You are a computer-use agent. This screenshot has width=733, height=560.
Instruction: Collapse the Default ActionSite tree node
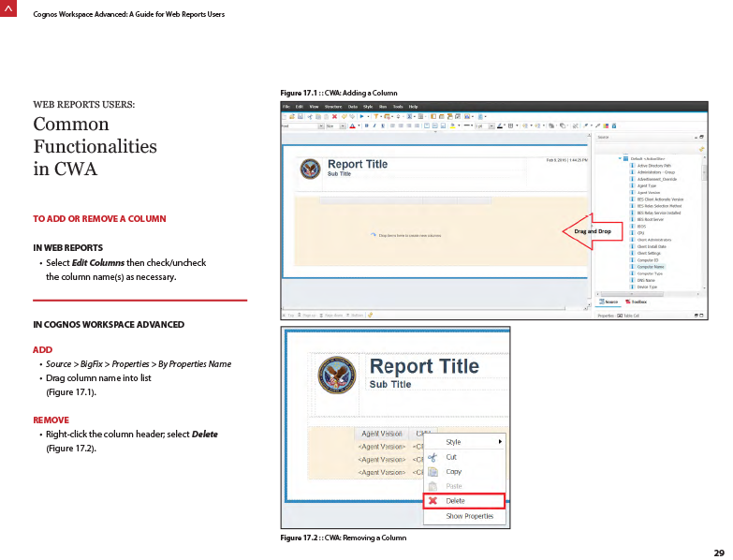pos(620,158)
